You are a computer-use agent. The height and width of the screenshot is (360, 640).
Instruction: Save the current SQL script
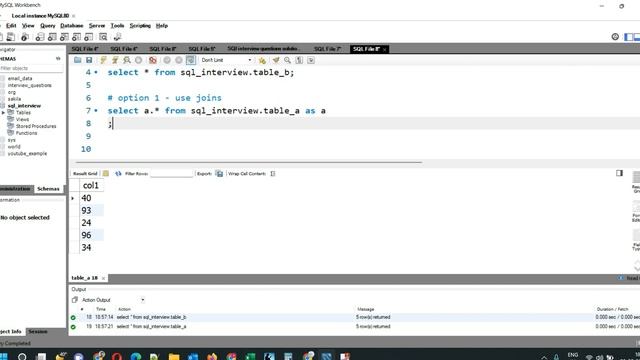click(x=89, y=60)
